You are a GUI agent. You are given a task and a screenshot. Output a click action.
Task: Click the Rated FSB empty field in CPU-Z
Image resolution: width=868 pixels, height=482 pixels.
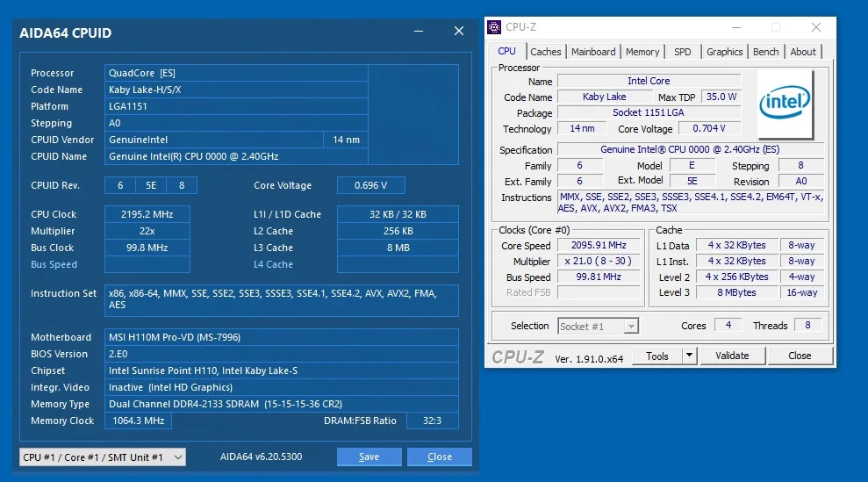click(x=599, y=292)
